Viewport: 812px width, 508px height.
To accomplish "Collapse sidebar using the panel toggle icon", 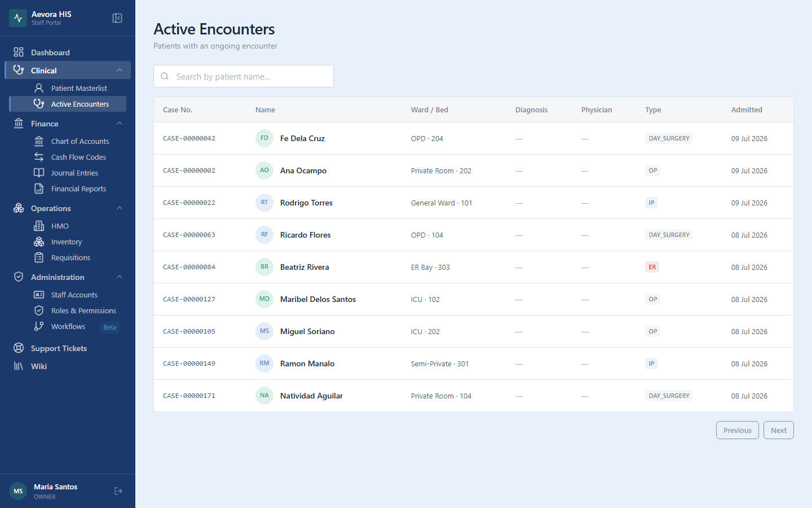I will coord(117,18).
